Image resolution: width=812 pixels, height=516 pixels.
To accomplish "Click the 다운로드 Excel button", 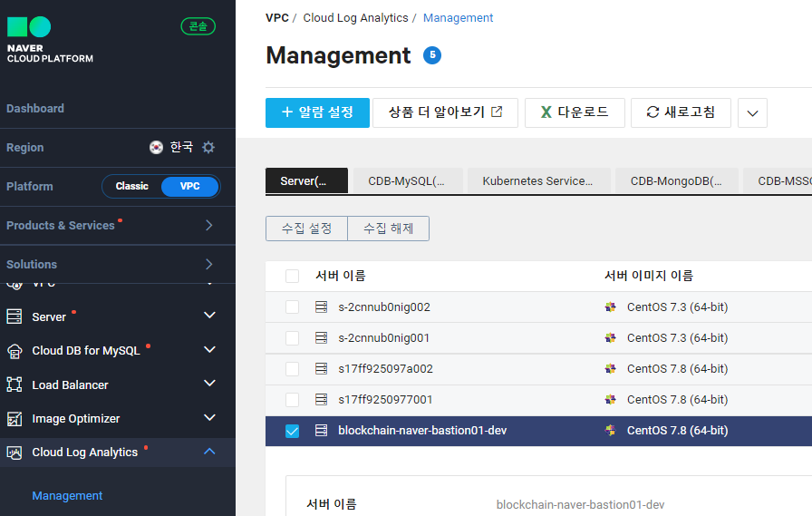I will tap(575, 112).
